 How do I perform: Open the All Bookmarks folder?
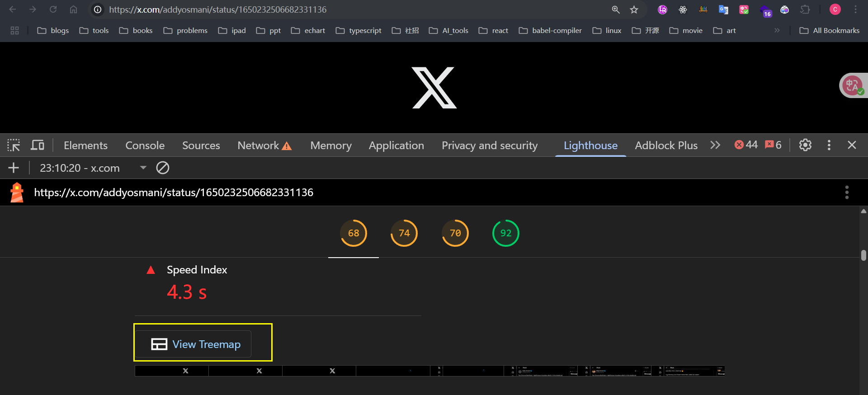click(830, 30)
